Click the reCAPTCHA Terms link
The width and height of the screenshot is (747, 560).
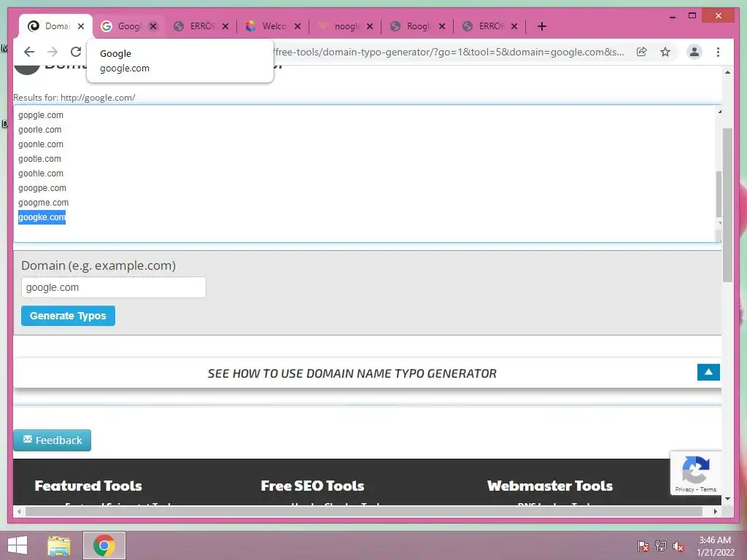(708, 489)
